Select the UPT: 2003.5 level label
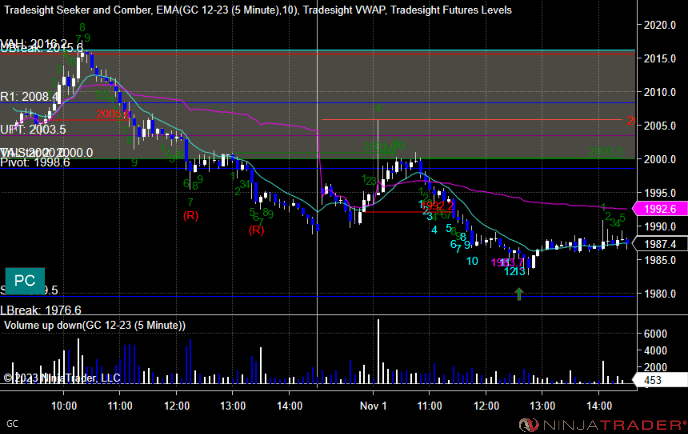The width and height of the screenshot is (688, 434). coord(33,129)
